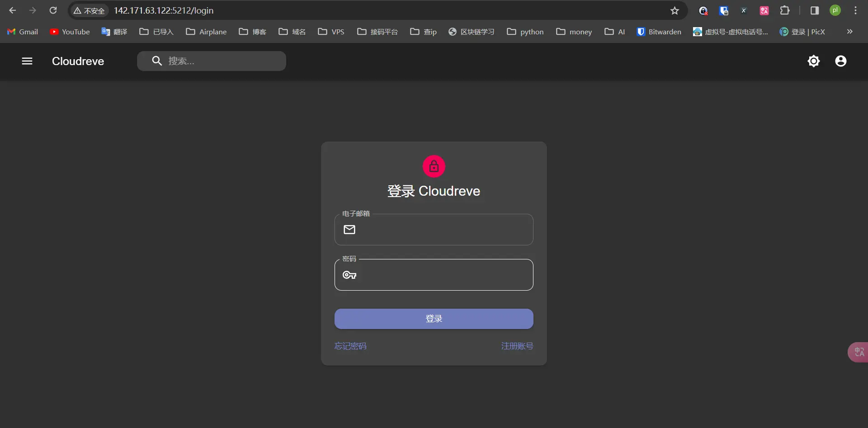Screen dimensions: 868x428
Task: Click the pink translate extension icon
Action: click(x=764, y=10)
